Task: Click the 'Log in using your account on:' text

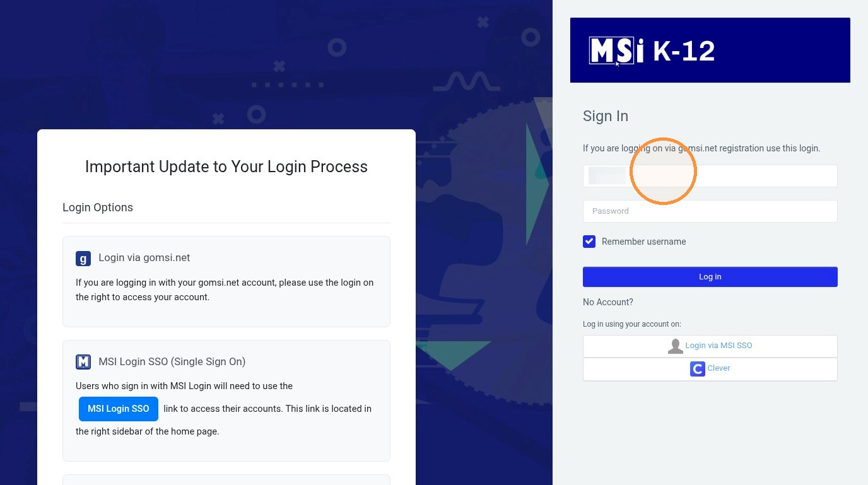Action: click(632, 324)
